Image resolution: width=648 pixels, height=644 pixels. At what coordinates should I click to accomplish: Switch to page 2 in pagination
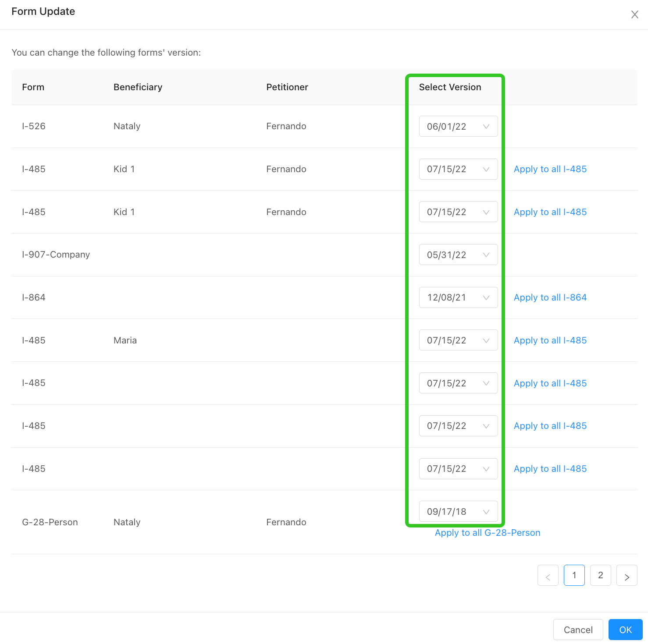pos(601,575)
